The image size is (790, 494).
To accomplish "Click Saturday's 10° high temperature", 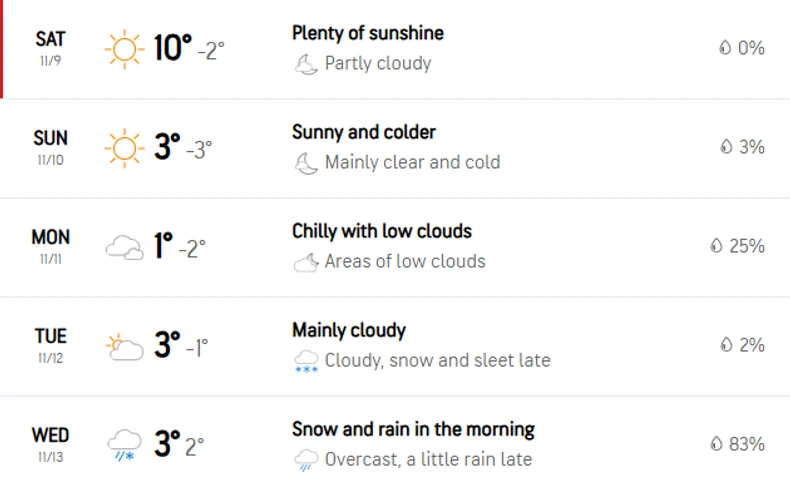I will point(172,48).
